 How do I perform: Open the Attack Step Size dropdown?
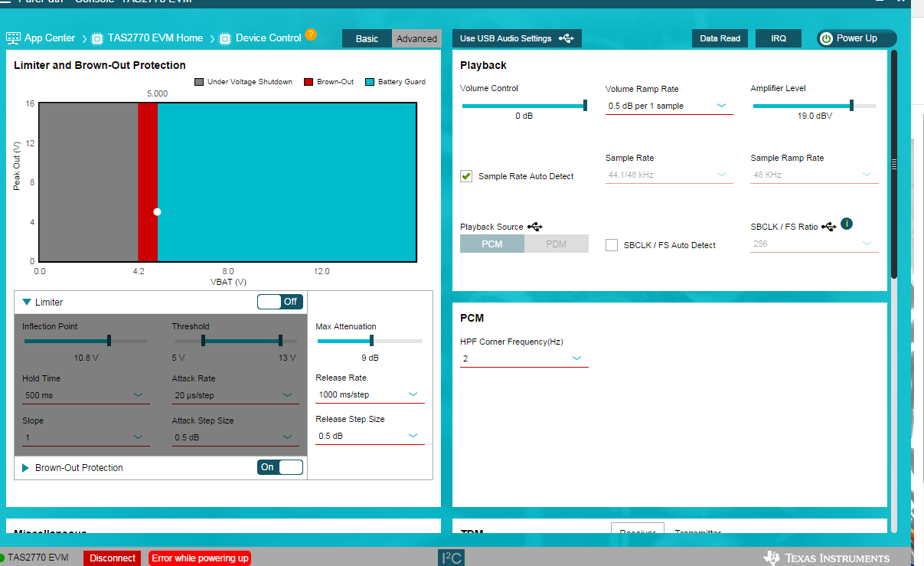coord(236,437)
